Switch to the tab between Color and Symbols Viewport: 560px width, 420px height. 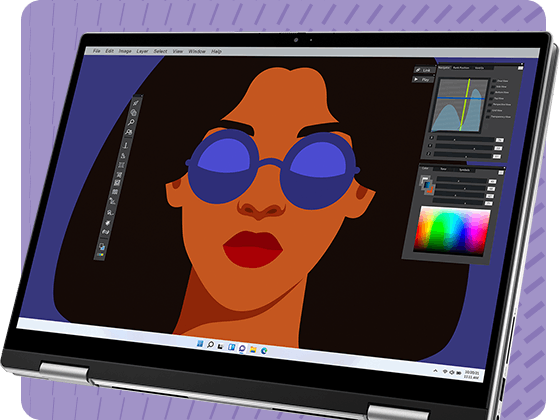443,169
